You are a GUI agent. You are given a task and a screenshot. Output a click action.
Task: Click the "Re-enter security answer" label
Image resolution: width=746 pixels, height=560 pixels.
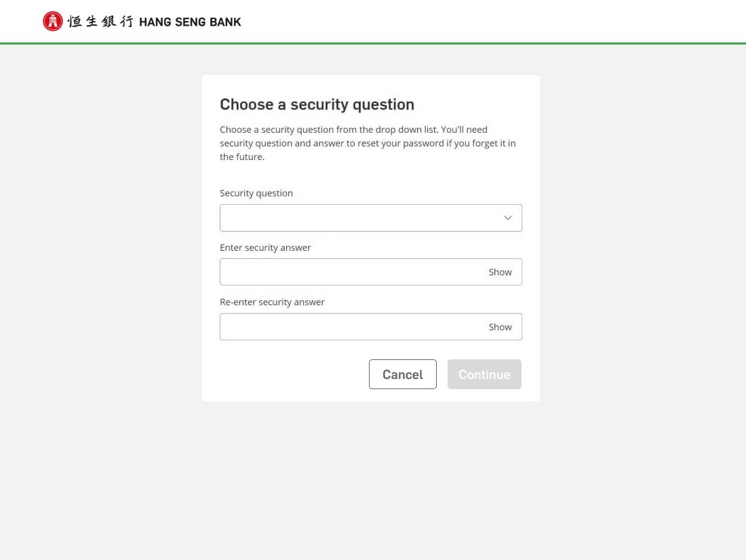272,302
